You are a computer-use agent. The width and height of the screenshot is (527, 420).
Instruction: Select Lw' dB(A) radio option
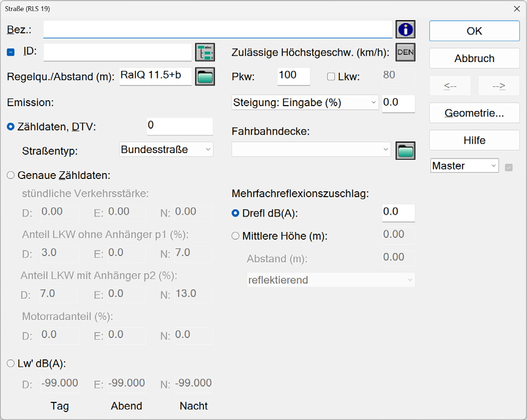point(11,363)
